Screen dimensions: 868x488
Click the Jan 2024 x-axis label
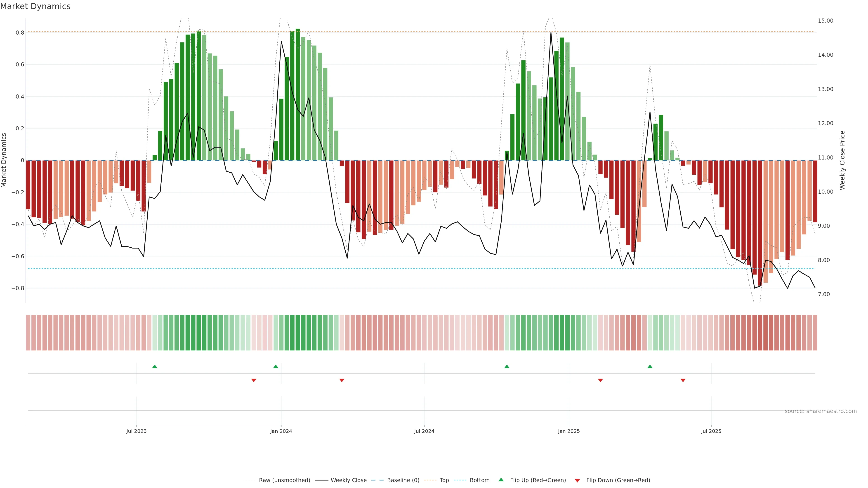point(281,431)
